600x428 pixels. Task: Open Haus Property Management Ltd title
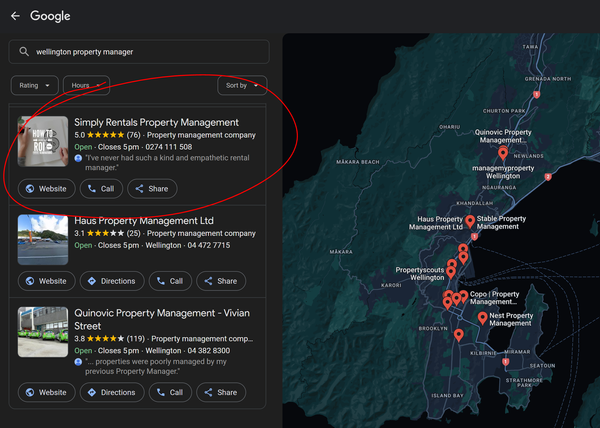(x=144, y=221)
